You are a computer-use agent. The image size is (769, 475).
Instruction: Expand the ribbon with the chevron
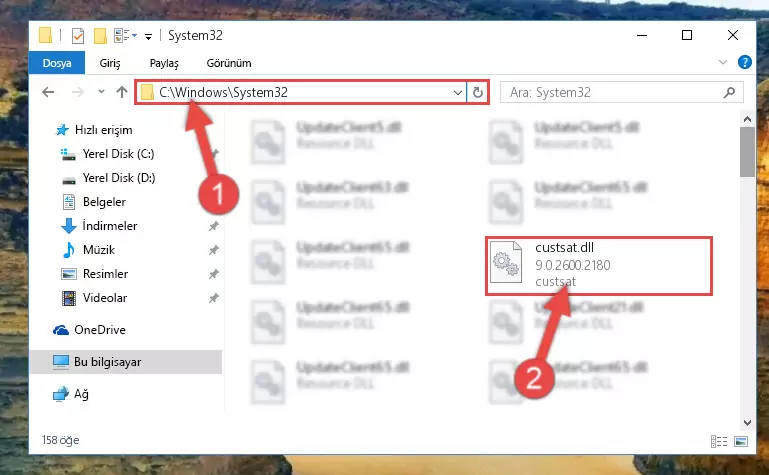(x=722, y=62)
